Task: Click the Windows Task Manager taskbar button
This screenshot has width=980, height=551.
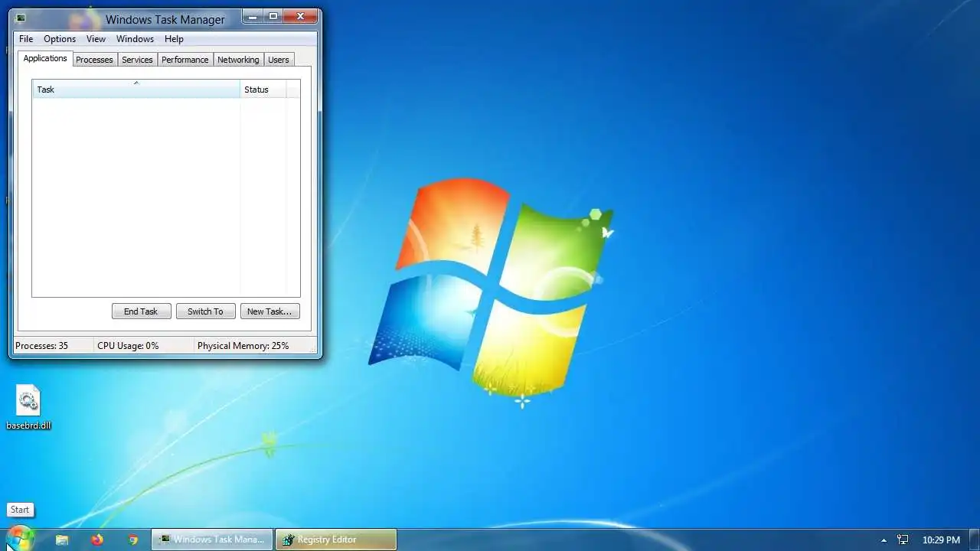Action: [x=212, y=540]
